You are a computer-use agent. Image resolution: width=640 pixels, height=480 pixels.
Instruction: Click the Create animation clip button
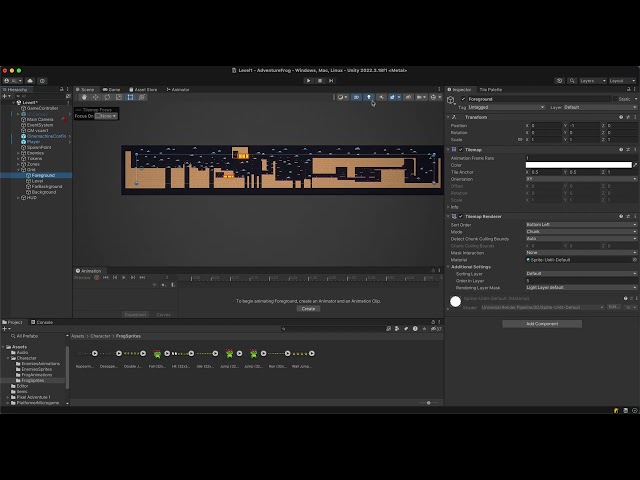click(x=308, y=309)
